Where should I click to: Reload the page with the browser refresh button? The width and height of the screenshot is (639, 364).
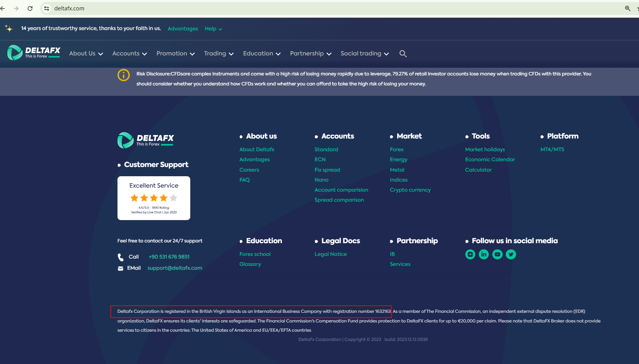point(30,8)
